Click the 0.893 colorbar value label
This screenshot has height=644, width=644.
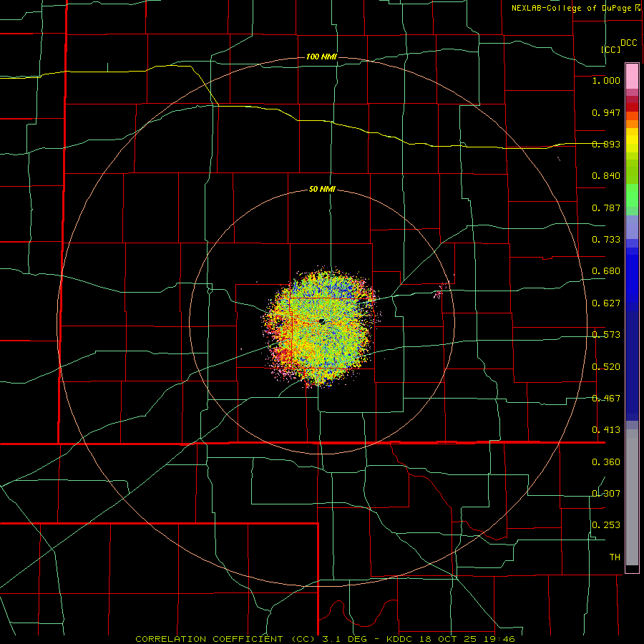coord(606,144)
